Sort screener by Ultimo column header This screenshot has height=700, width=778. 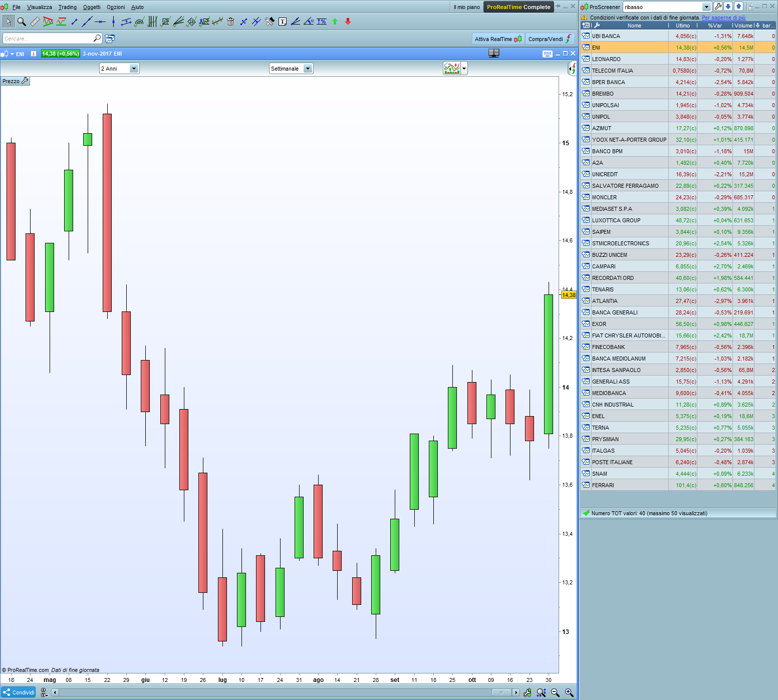(683, 26)
